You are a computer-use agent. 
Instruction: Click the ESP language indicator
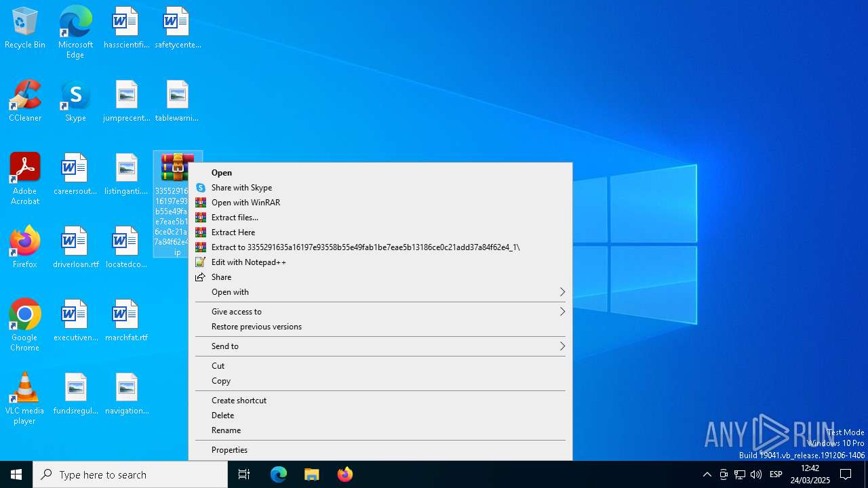[776, 474]
